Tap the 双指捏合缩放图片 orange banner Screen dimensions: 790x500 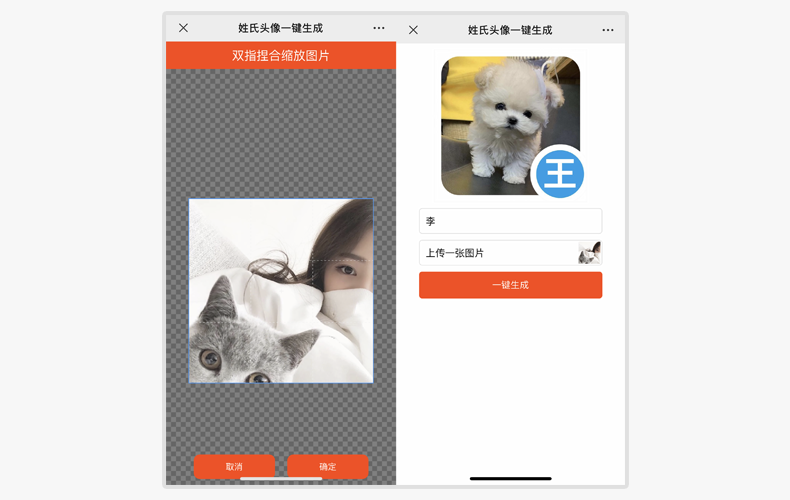281,55
